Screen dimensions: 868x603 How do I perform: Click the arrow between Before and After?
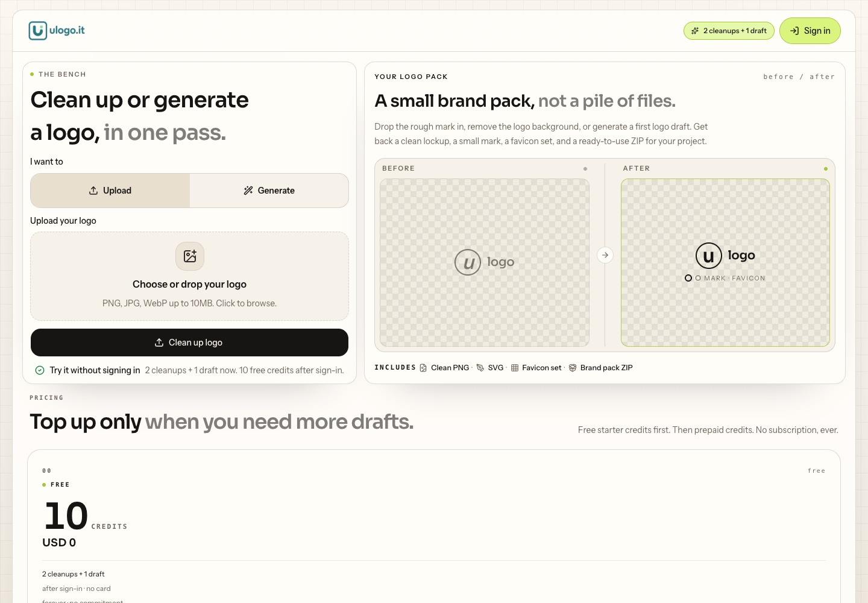(605, 255)
